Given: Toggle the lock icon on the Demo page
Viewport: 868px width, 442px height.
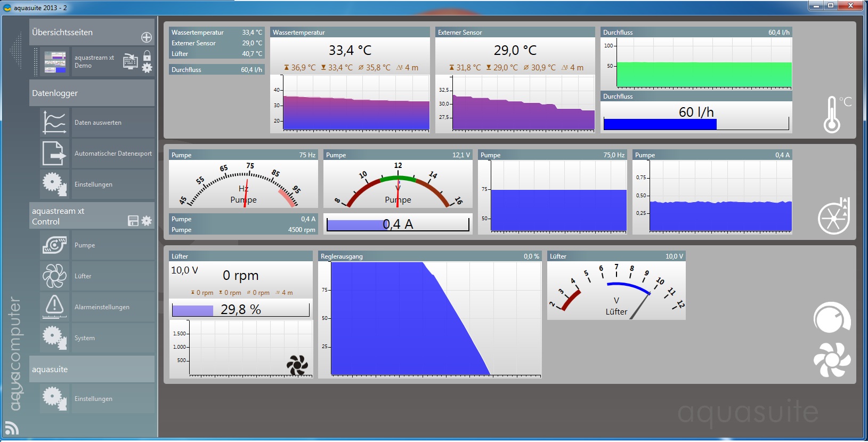Looking at the screenshot, I should coord(147,55).
